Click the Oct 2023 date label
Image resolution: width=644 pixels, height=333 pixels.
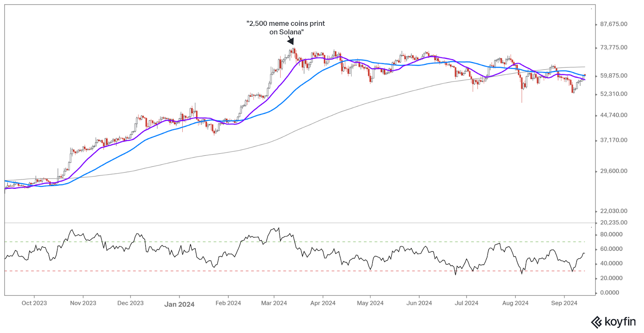click(x=34, y=303)
